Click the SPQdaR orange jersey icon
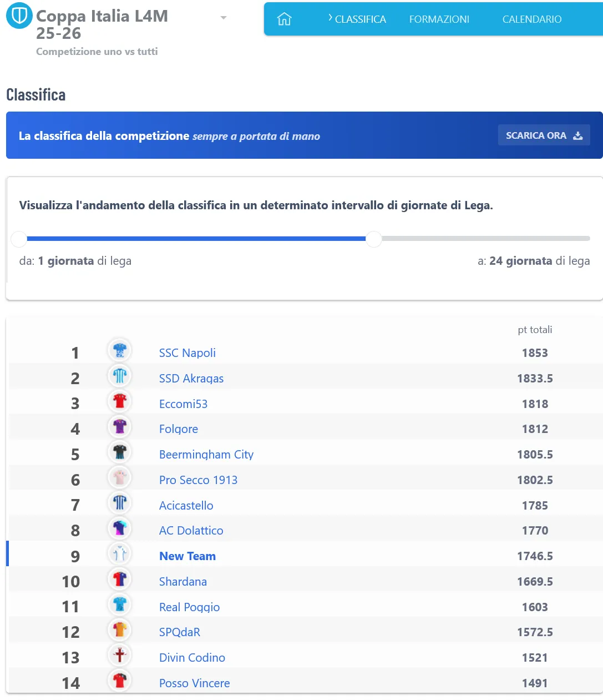 click(x=120, y=630)
